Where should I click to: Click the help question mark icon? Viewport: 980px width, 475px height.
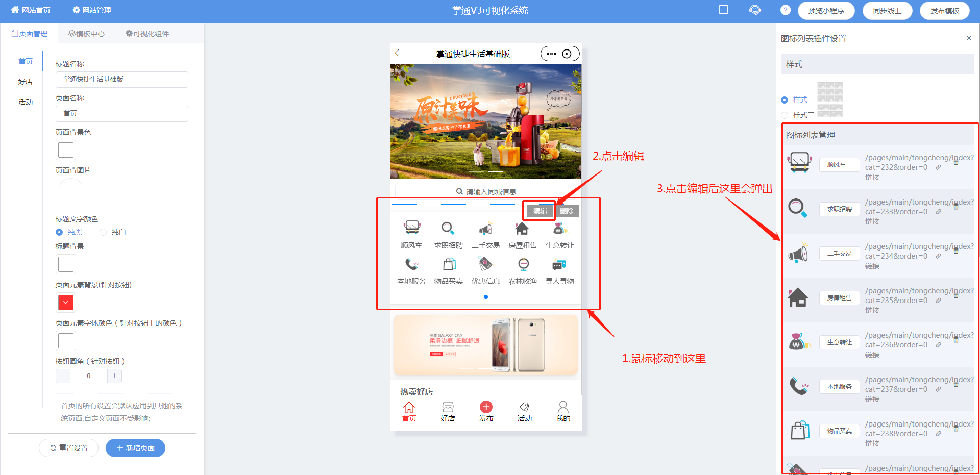[x=786, y=10]
